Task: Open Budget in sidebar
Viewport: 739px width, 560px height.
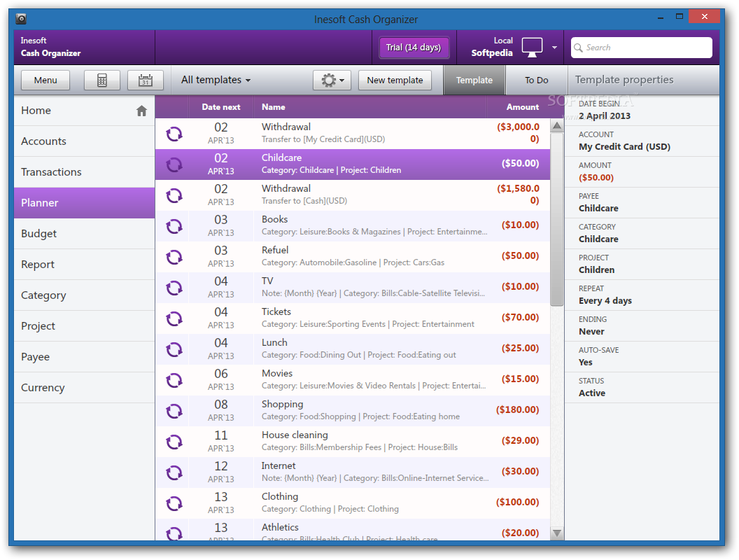Action: (85, 234)
